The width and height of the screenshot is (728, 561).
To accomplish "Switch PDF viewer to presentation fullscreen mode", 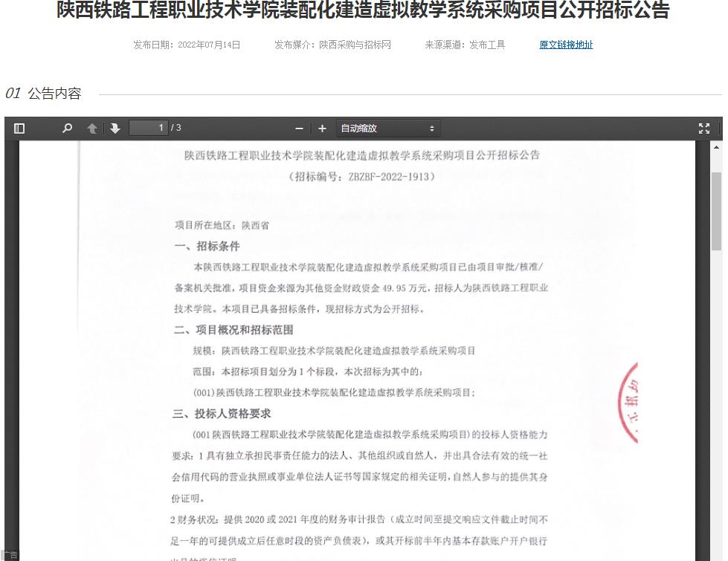I will tap(704, 129).
